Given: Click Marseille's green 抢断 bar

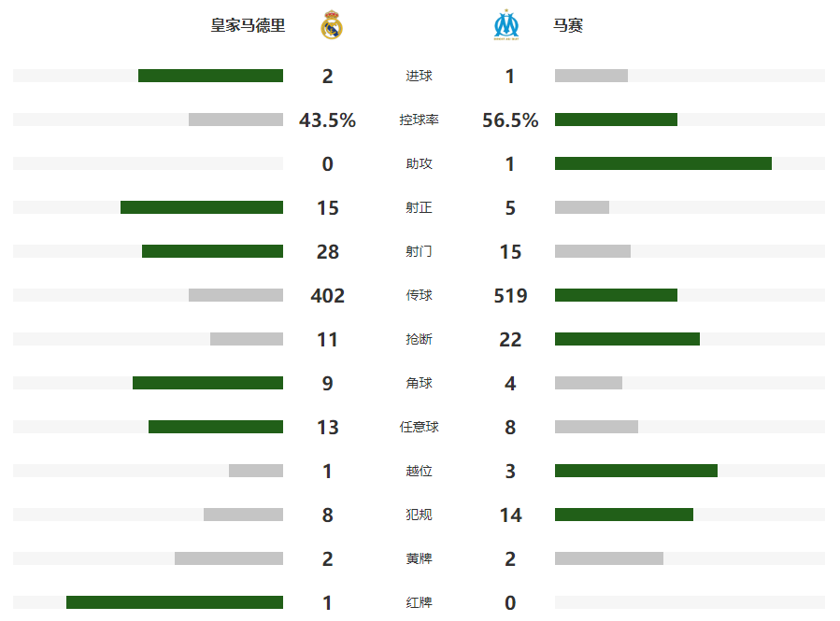Looking at the screenshot, I should click(627, 339).
